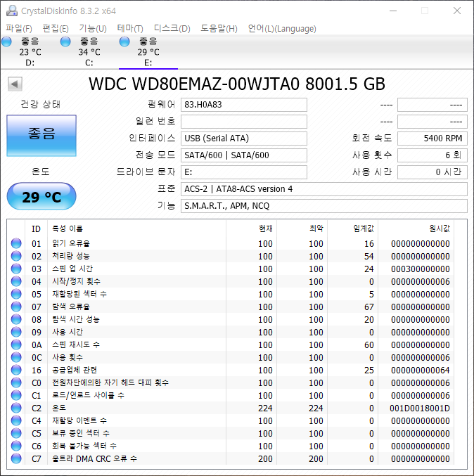The image size is (474, 476).
Task: Click the interface field USB (Serial ATA)
Action: tap(244, 139)
